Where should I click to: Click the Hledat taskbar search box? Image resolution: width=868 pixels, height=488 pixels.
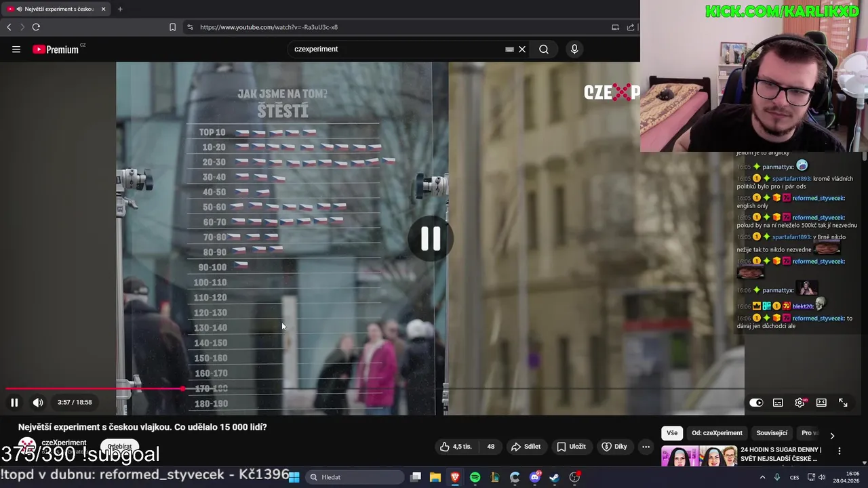pyautogui.click(x=355, y=477)
